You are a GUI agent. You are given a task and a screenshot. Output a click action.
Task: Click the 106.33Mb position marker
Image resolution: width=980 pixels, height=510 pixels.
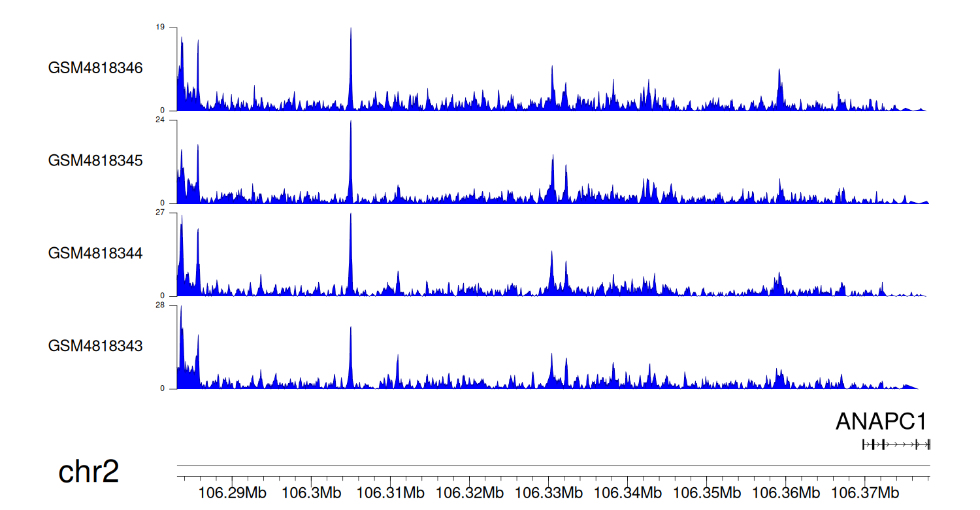pos(549,492)
